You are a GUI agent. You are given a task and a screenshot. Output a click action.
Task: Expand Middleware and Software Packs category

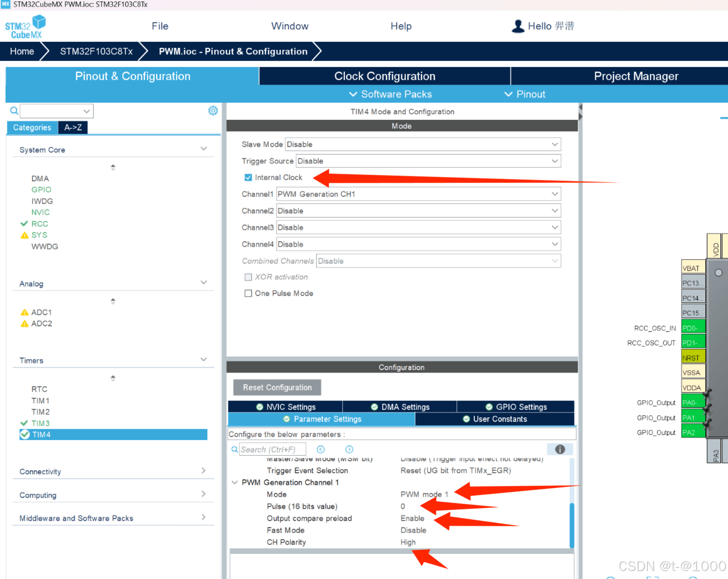click(204, 517)
